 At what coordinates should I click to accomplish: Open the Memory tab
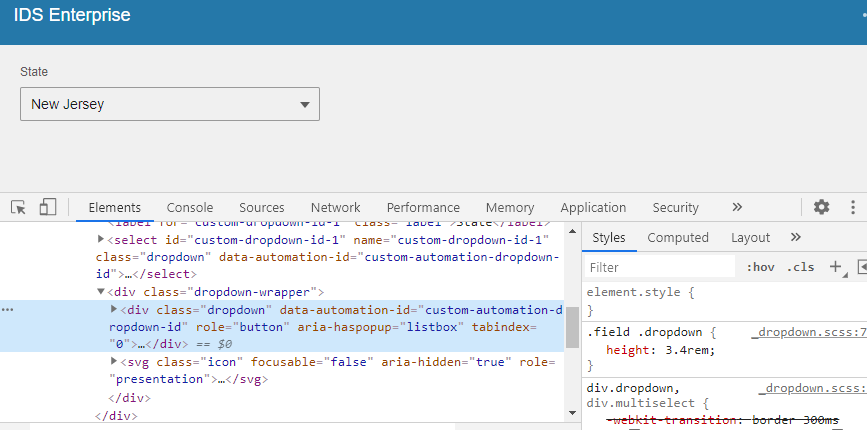click(510, 208)
